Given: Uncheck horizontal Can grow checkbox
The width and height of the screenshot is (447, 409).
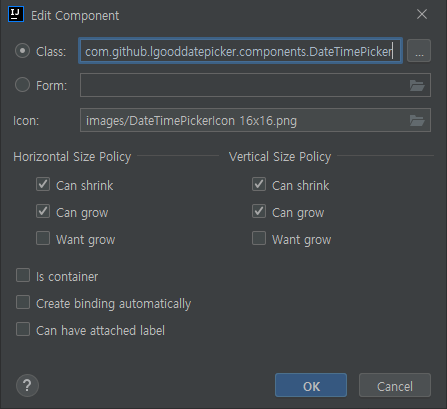Looking at the screenshot, I should 43,211.
